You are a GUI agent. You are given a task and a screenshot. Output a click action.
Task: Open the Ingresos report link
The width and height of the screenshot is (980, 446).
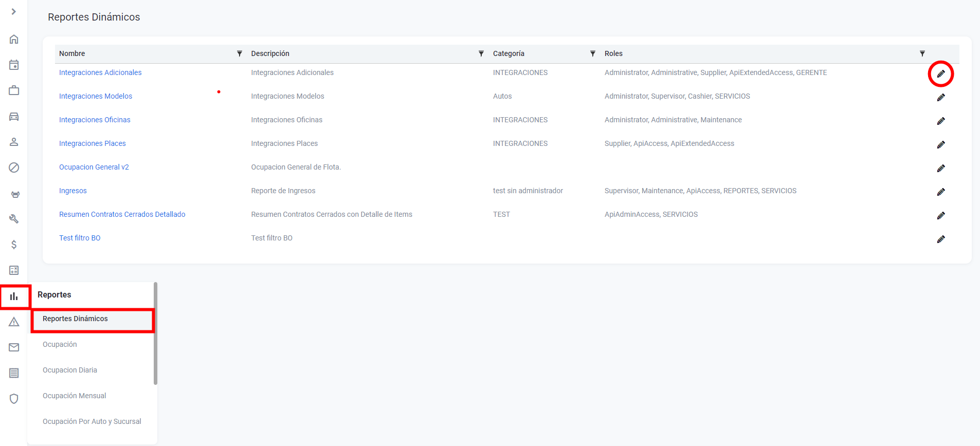tap(72, 191)
